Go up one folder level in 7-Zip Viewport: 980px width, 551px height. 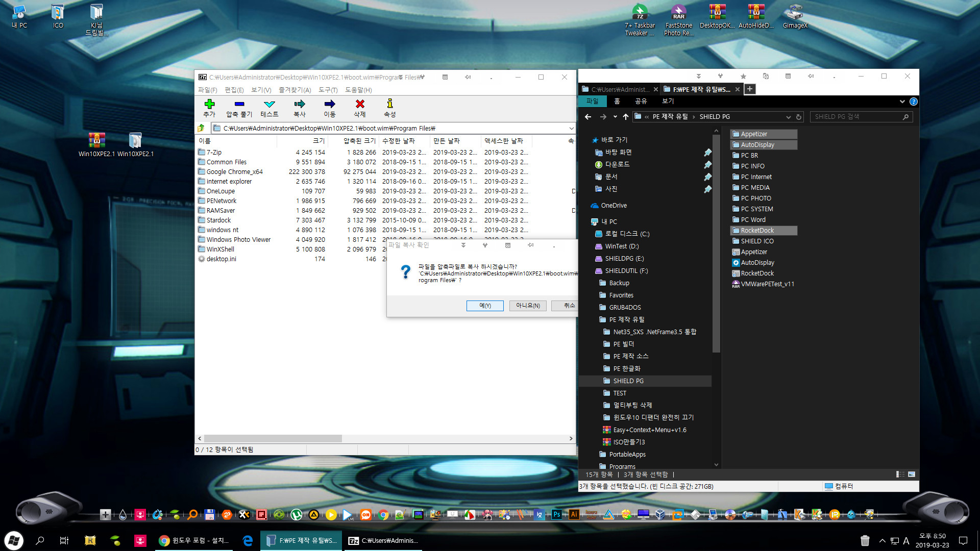point(201,128)
